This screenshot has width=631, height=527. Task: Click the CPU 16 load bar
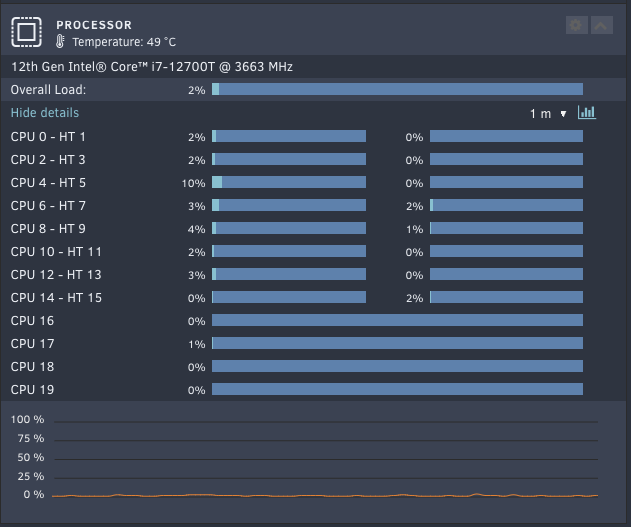click(397, 320)
